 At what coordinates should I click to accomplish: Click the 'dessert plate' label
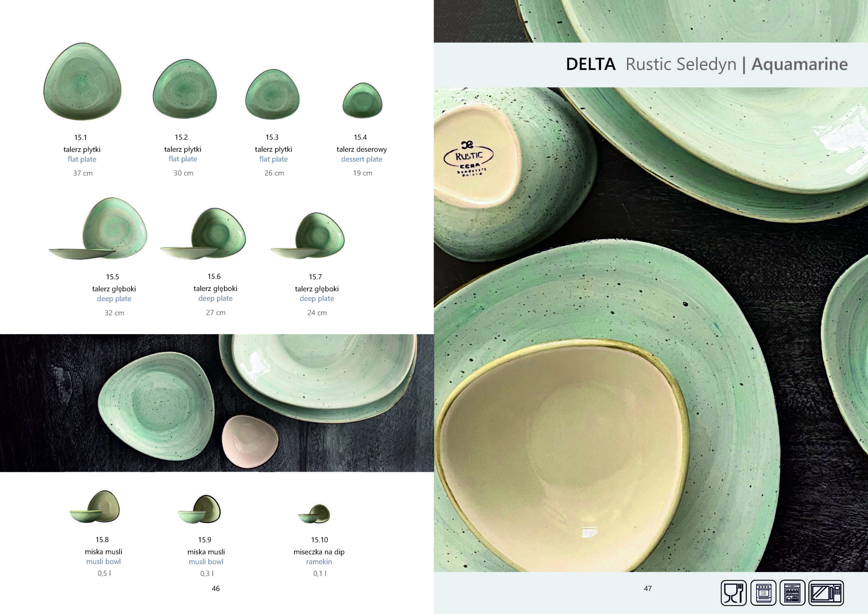click(362, 159)
